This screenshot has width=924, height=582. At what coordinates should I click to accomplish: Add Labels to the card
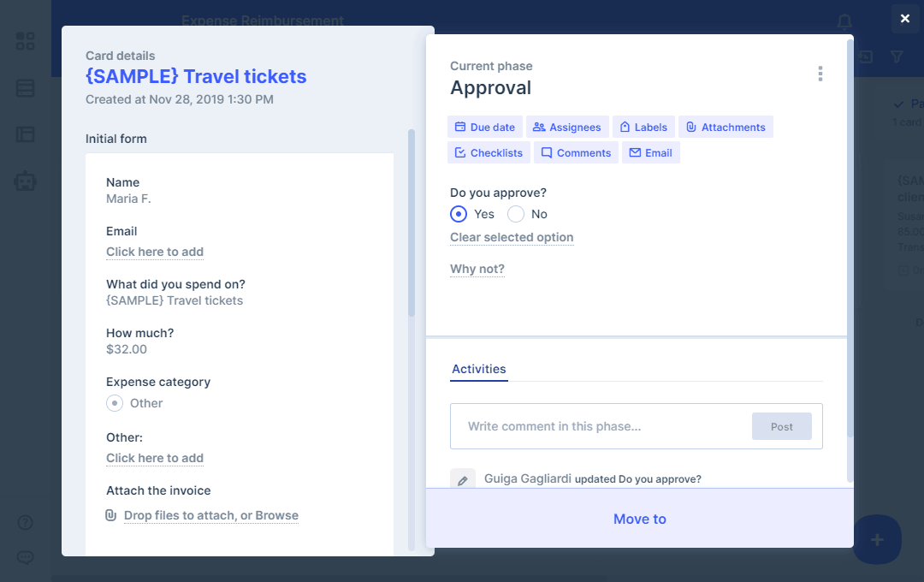643,128
